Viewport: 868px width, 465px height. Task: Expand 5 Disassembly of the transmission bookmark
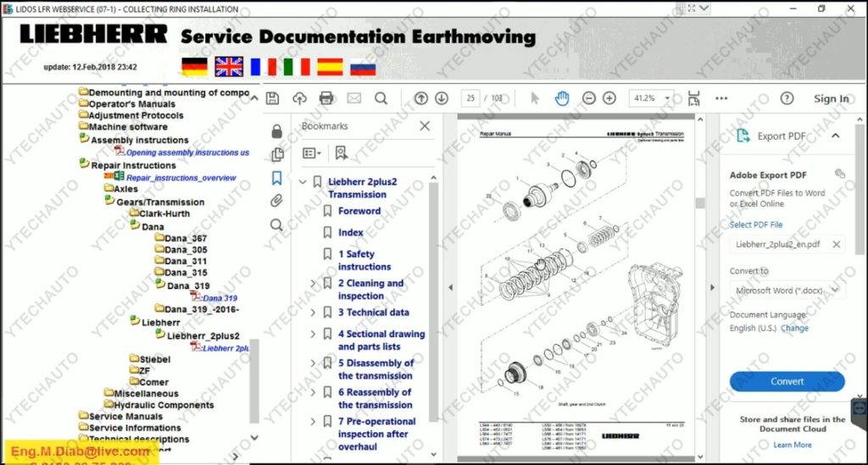tap(313, 363)
